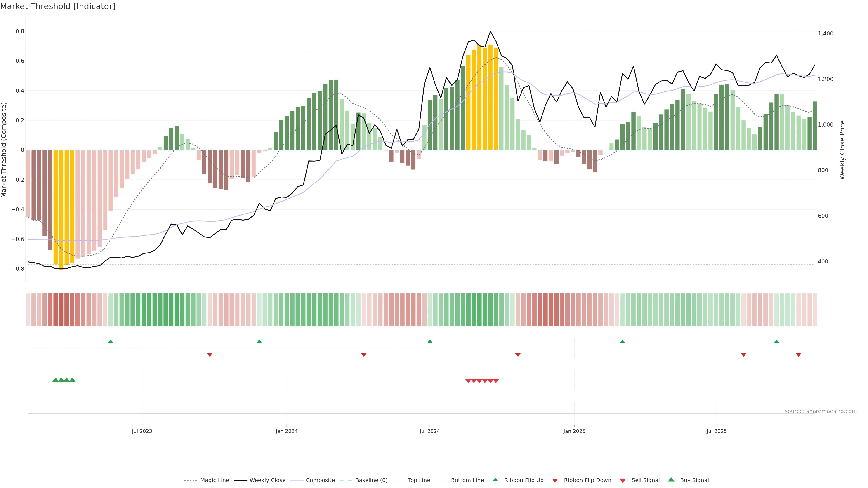
Task: Click the first red Sell Signal triangle
Action: 468,381
